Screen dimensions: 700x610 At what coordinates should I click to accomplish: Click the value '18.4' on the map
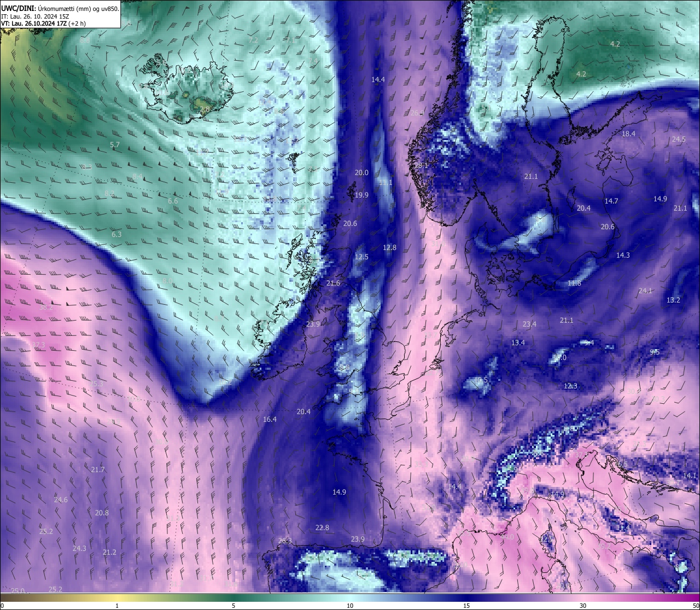(628, 134)
